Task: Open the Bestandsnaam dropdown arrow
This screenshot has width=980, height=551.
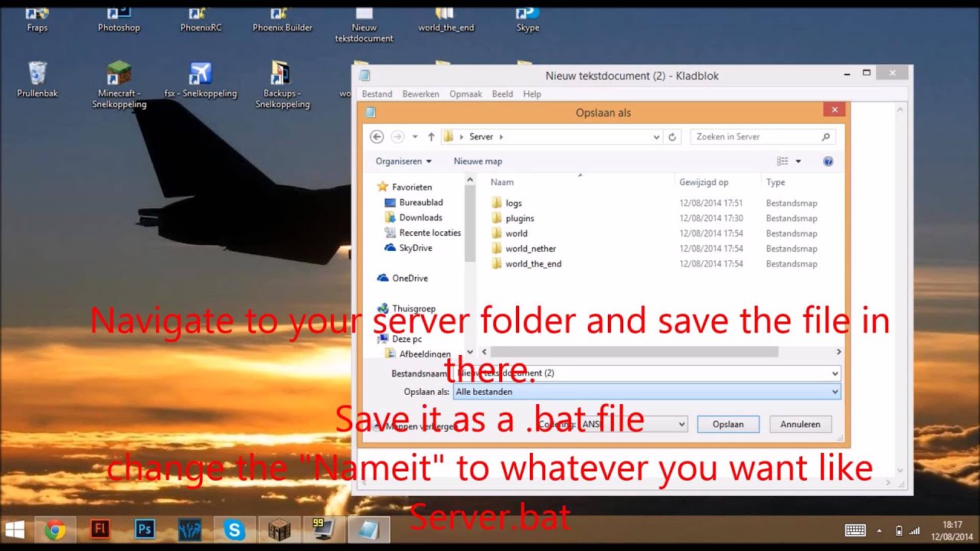Action: pyautogui.click(x=835, y=373)
